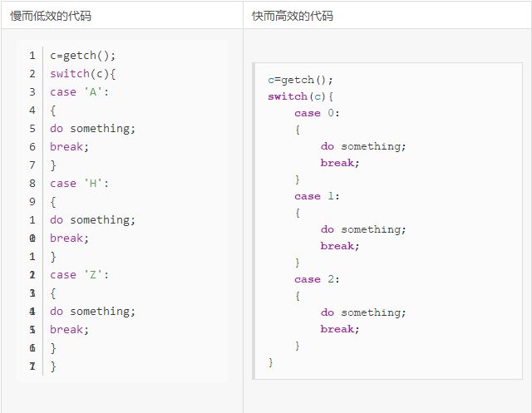The width and height of the screenshot is (532, 413).
Task: Select the "case 'Z':" line
Action: click(80, 275)
